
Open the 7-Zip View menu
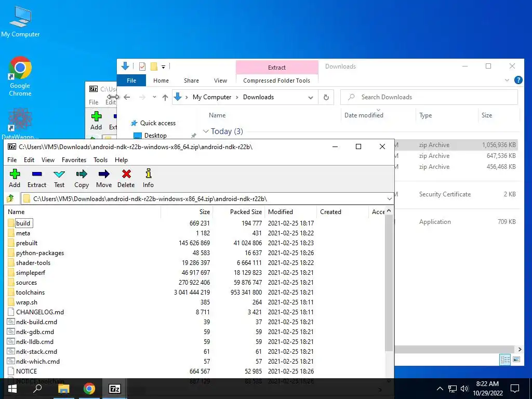(48, 160)
